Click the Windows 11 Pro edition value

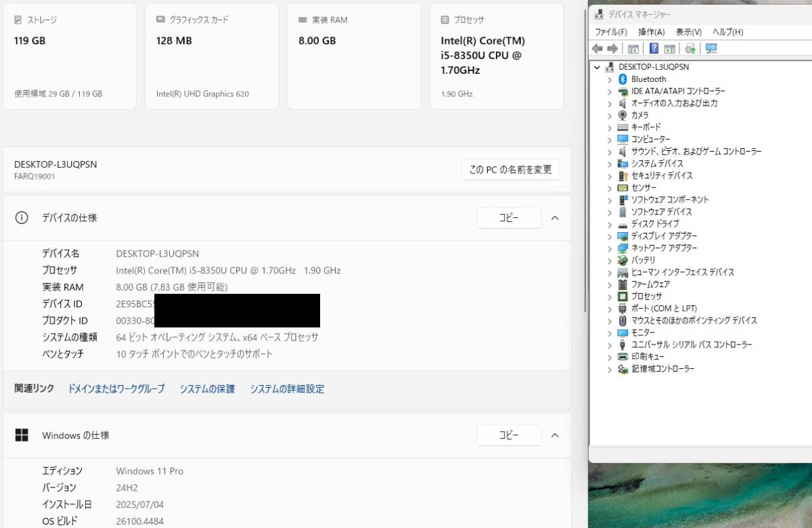point(150,471)
